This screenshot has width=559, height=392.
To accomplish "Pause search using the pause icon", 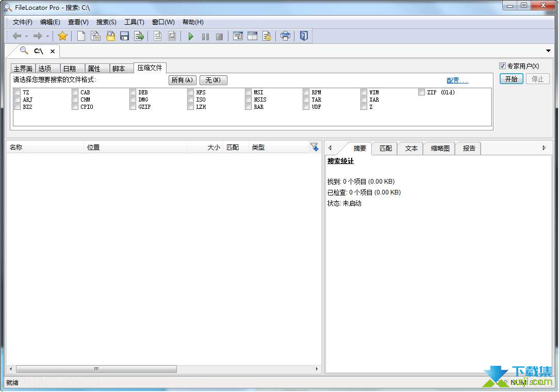I will pyautogui.click(x=205, y=37).
